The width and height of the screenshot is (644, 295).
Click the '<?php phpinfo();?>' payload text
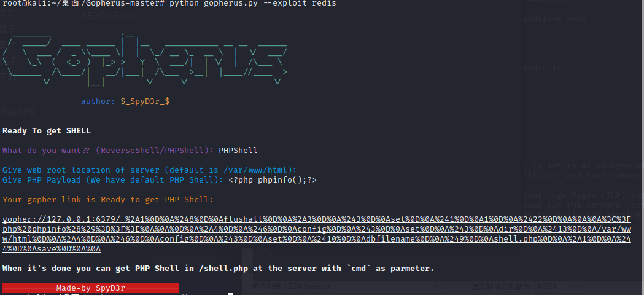click(273, 180)
